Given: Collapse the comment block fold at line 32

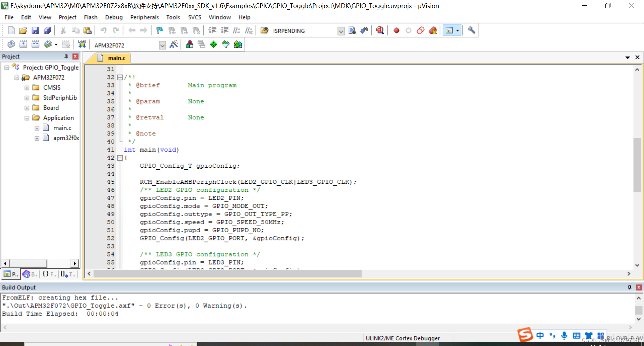Looking at the screenshot, I should click(120, 77).
